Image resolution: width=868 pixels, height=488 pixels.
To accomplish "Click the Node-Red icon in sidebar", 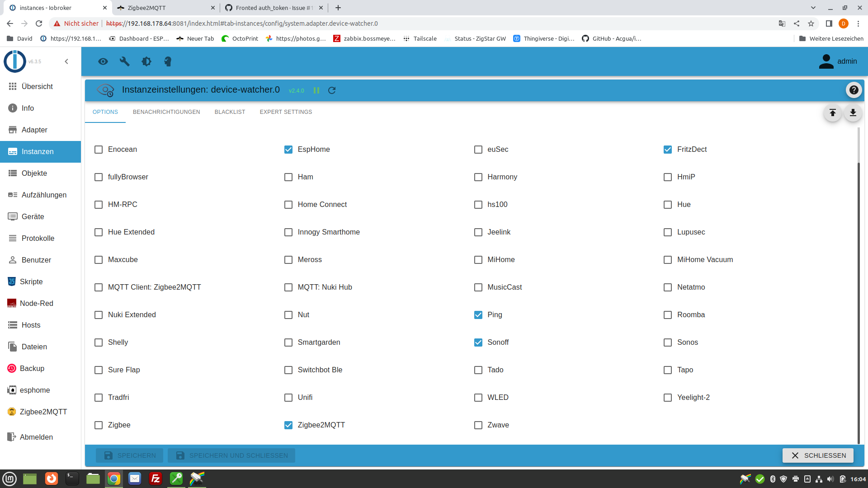I will point(12,303).
